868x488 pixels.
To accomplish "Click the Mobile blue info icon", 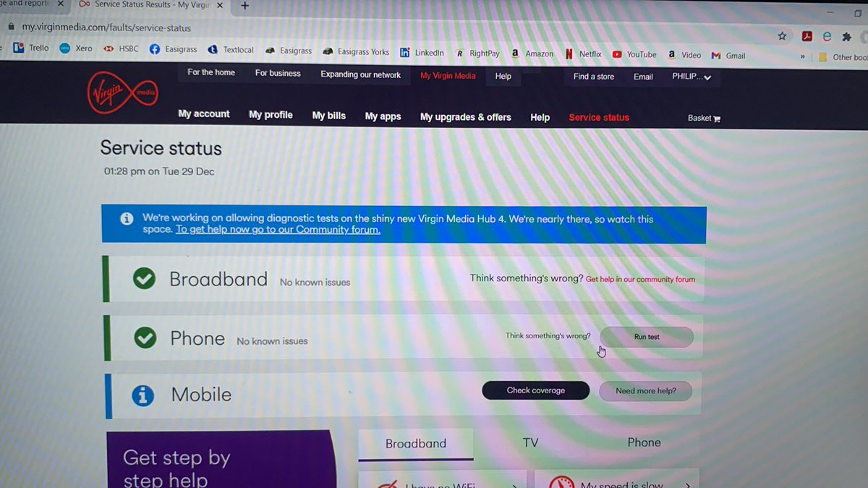I will point(142,395).
